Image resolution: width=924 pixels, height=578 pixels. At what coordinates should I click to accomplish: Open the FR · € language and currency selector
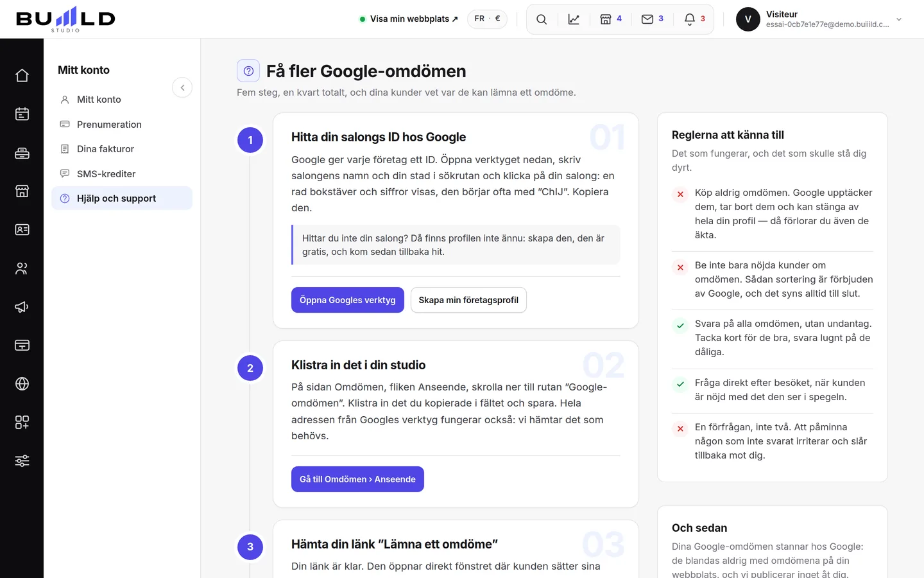coord(488,19)
